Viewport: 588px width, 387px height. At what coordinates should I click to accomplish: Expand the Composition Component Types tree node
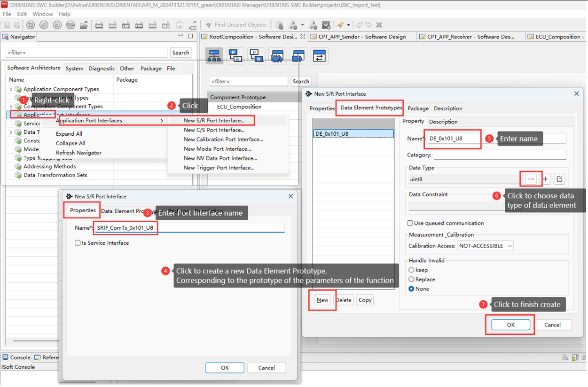(11, 107)
